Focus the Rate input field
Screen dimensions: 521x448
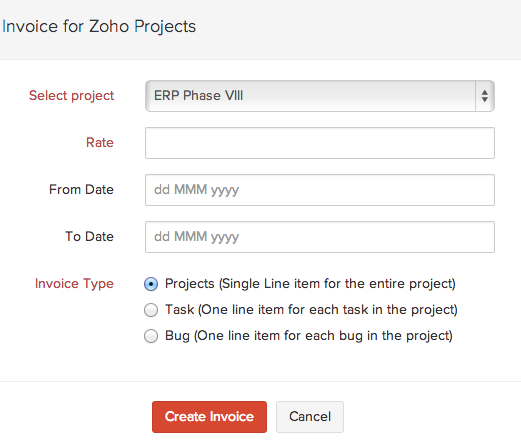320,143
